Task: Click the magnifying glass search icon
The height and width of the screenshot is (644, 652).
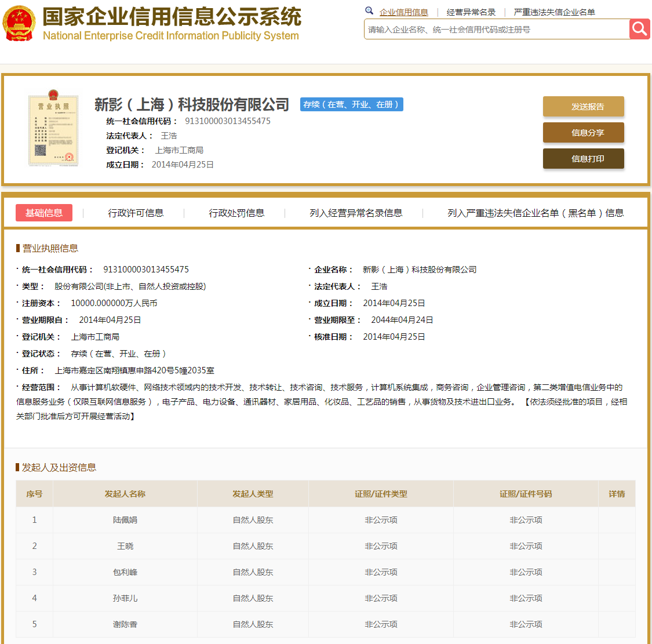Action: pyautogui.click(x=369, y=11)
